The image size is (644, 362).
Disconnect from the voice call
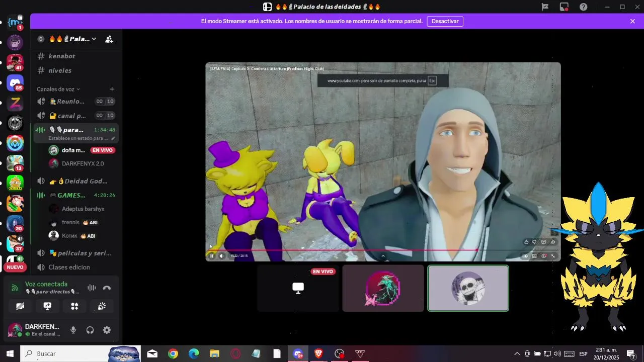coord(107,288)
